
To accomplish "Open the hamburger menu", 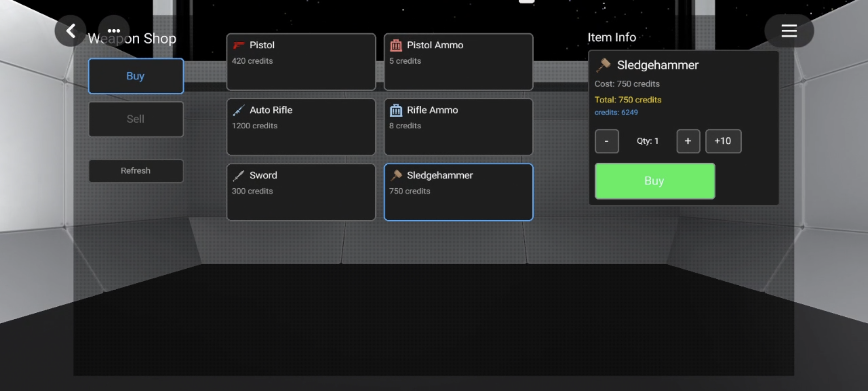I will point(789,31).
